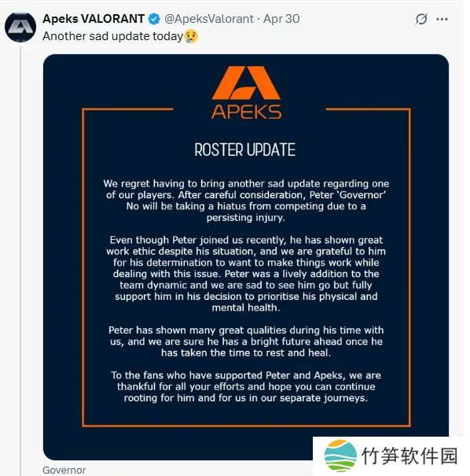Click the Grok explain-post icon
Image resolution: width=470 pixels, height=476 pixels.
point(421,19)
